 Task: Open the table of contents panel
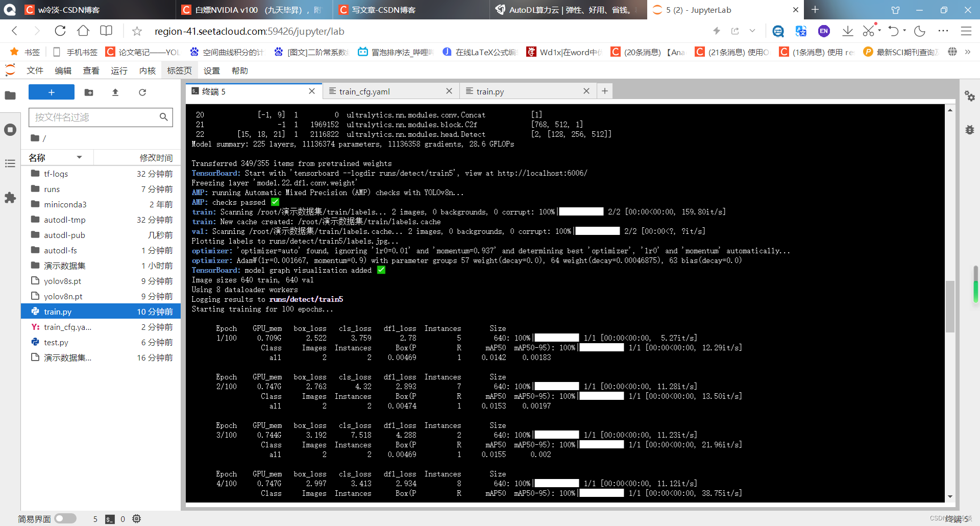point(10,163)
